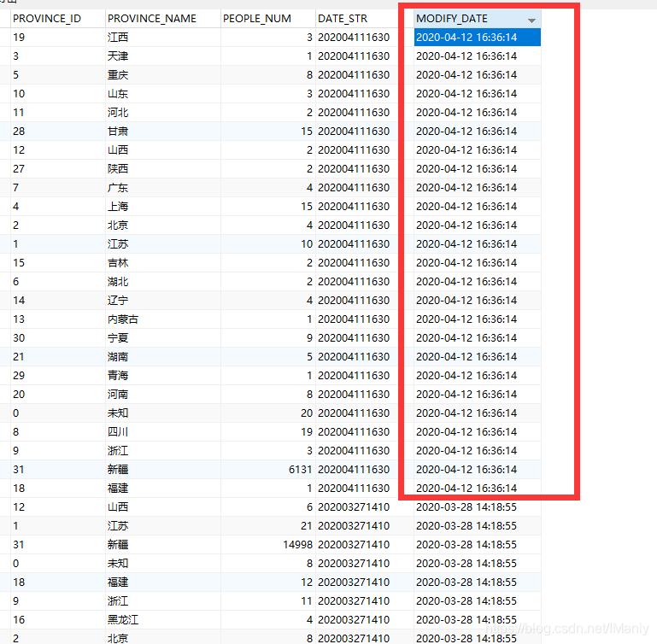Select DATE_STR cell in 黑龙江 row

click(364, 620)
